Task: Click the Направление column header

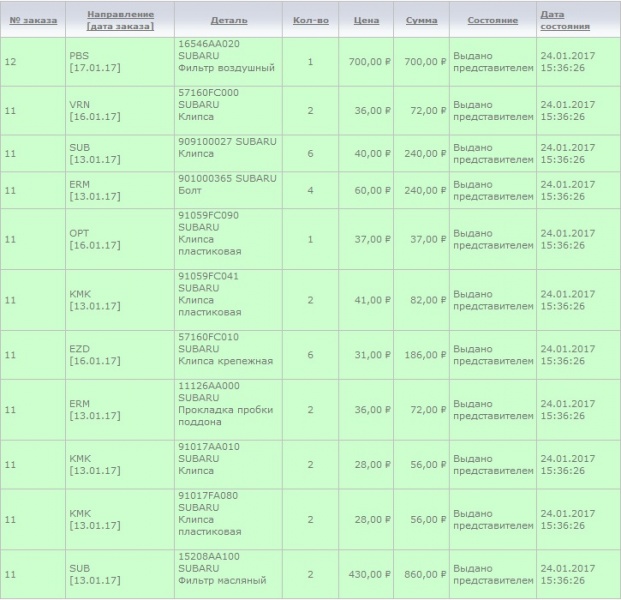Action: [120, 14]
